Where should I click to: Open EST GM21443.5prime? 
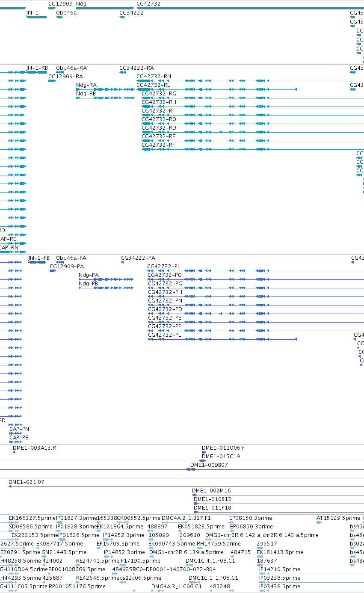64,552
